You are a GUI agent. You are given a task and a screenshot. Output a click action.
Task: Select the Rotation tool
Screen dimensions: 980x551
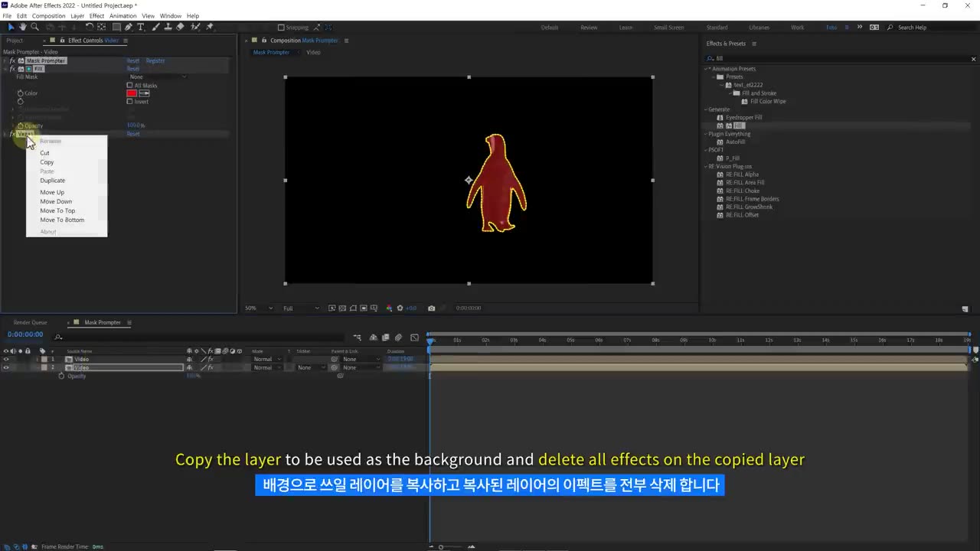(89, 27)
